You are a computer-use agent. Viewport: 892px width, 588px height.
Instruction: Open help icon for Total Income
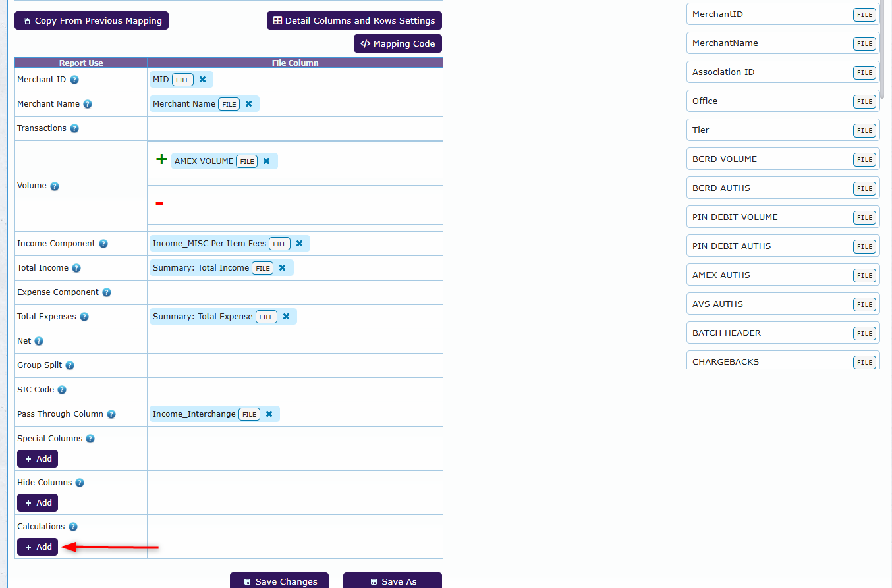[x=76, y=268]
